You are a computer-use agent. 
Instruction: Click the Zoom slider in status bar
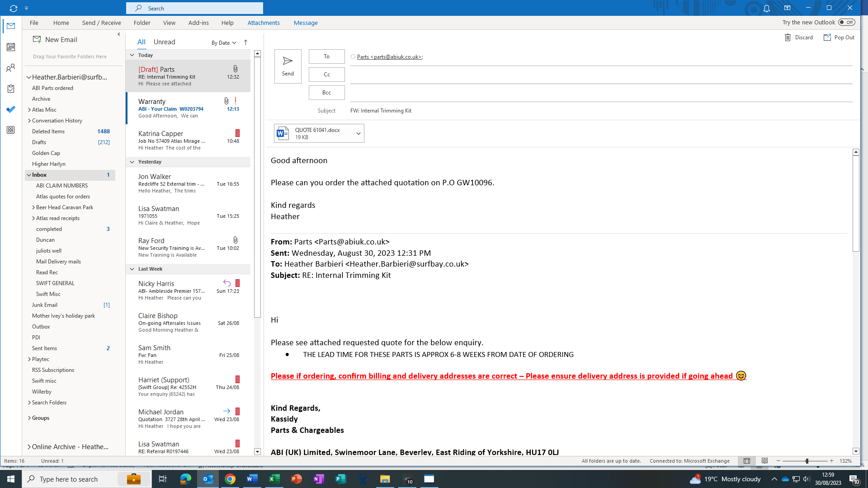click(x=807, y=461)
